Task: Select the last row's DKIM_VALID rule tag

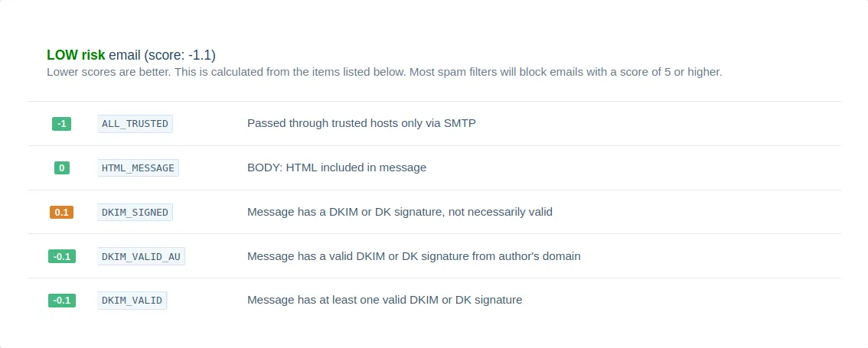Action: (x=132, y=300)
